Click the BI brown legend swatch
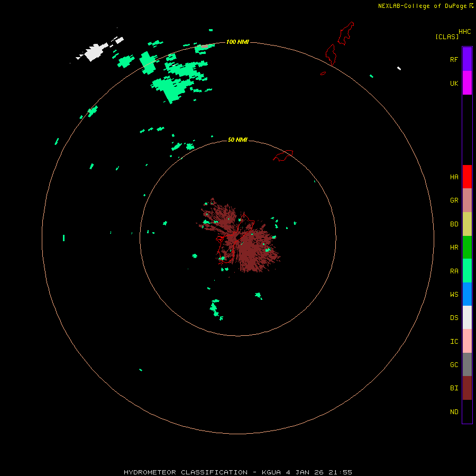The image size is (476, 476). (467, 388)
